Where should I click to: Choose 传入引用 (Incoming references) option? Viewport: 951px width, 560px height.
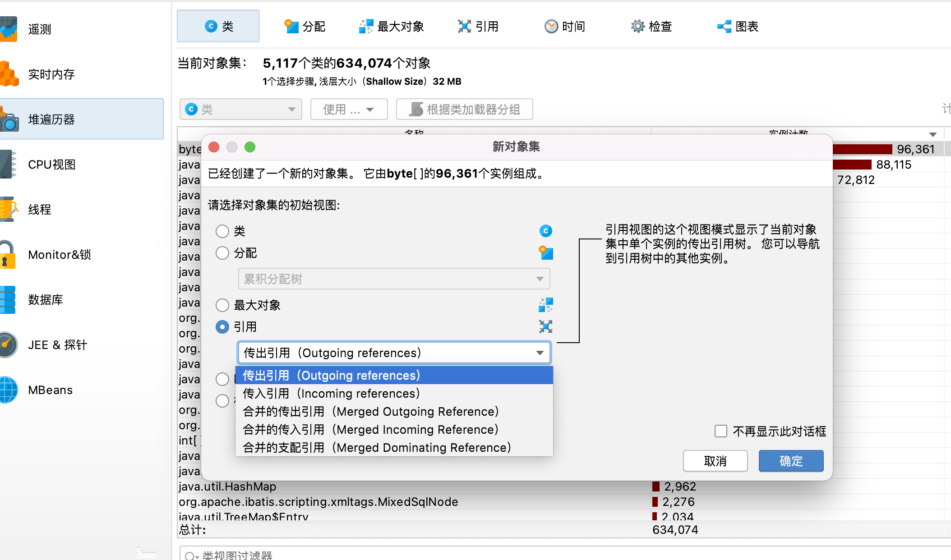coord(331,394)
